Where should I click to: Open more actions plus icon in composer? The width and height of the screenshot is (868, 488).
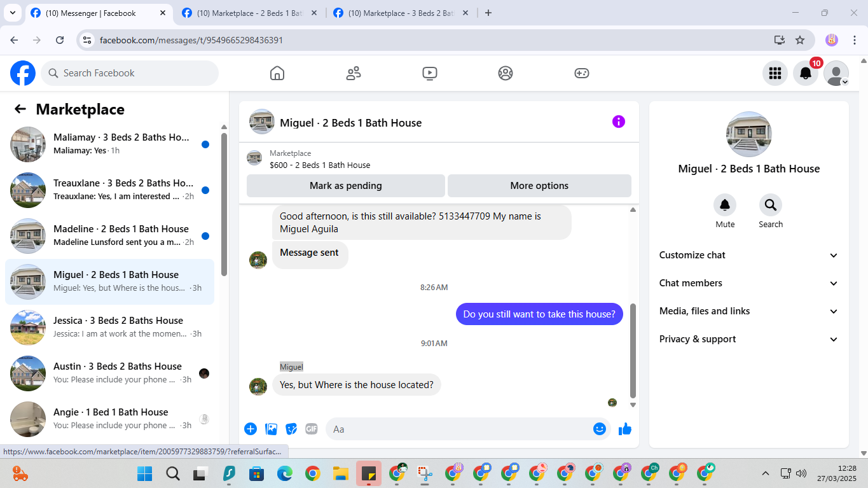point(251,429)
